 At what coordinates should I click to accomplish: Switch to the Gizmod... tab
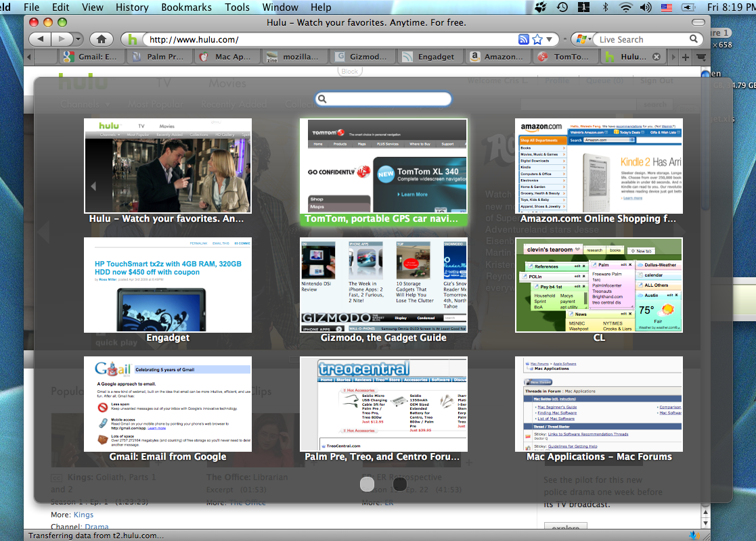point(363,57)
